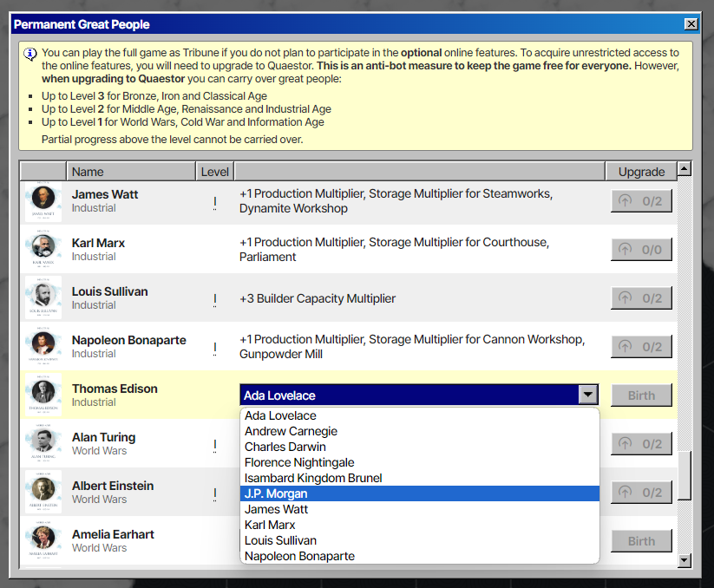The height and width of the screenshot is (588, 714).
Task: Click the name text 'Albert Einstein'
Action: tap(113, 486)
